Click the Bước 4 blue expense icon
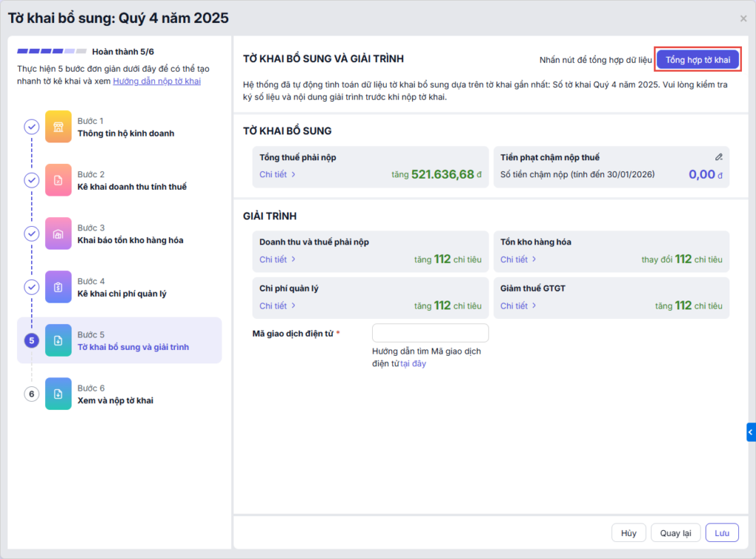 click(58, 287)
